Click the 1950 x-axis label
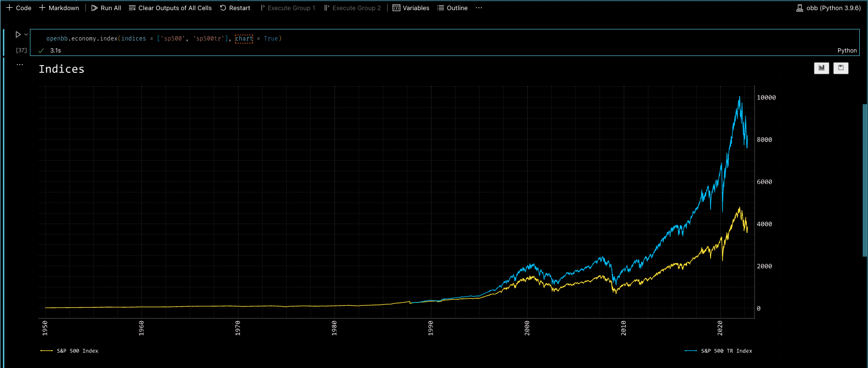The image size is (868, 368). point(45,328)
